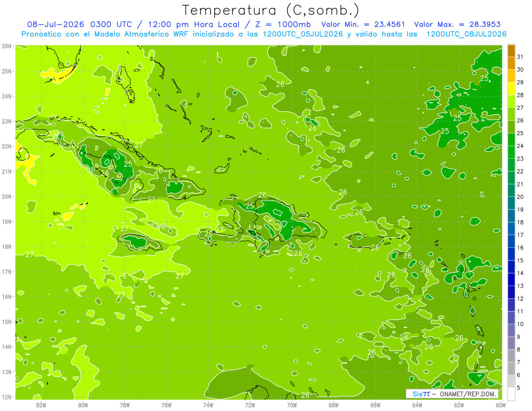Viewport: 532px width, 411px height.
Task: Click the color scale value 24
Action: (x=521, y=146)
